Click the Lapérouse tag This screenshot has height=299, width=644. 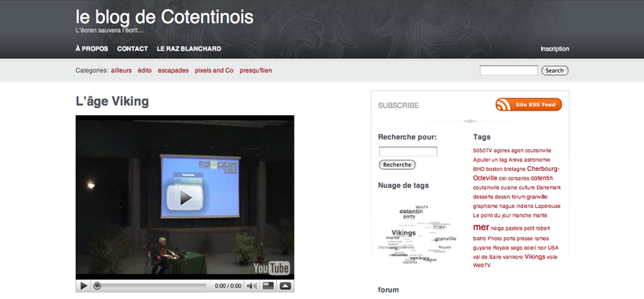547,206
